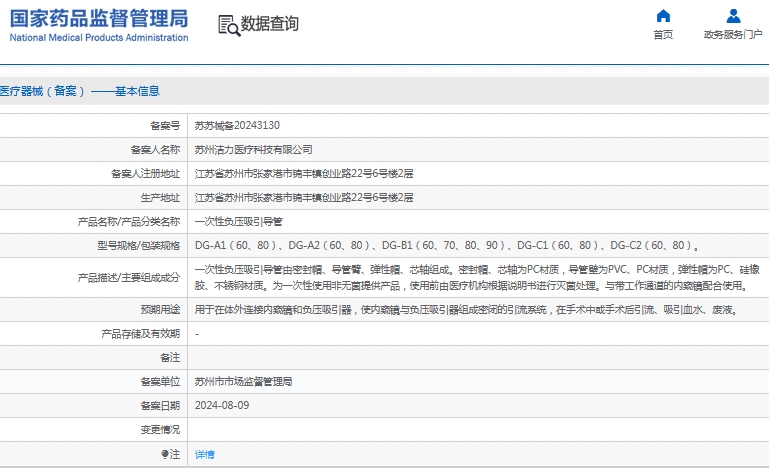The image size is (769, 473).
Task: Click the 型号规格/包装规格 row label
Action: point(138,245)
